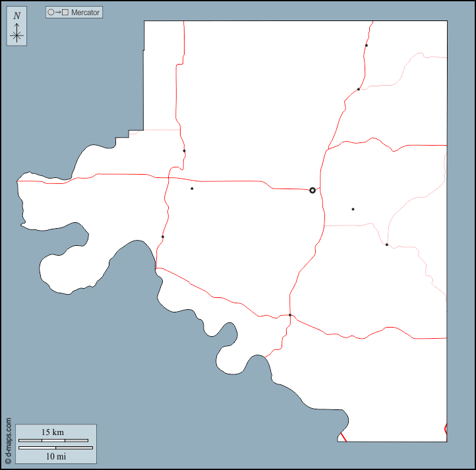Click the thick red line at the bottom coast edge
This screenshot has height=470, width=476.
point(342,436)
